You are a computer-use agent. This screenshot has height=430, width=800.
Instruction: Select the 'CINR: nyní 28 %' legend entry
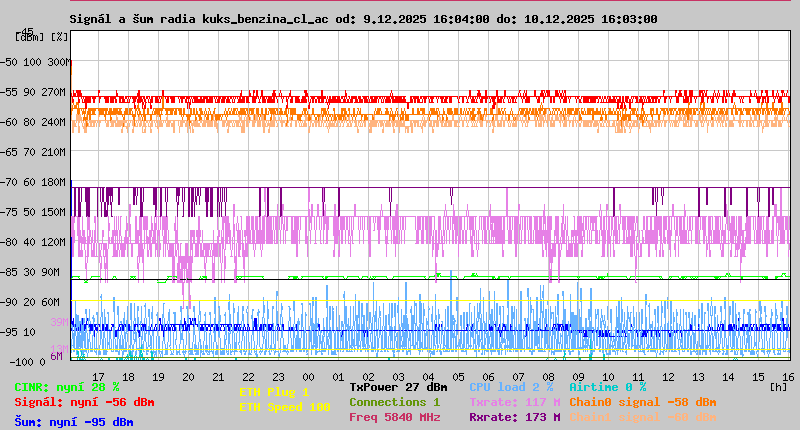(x=67, y=388)
